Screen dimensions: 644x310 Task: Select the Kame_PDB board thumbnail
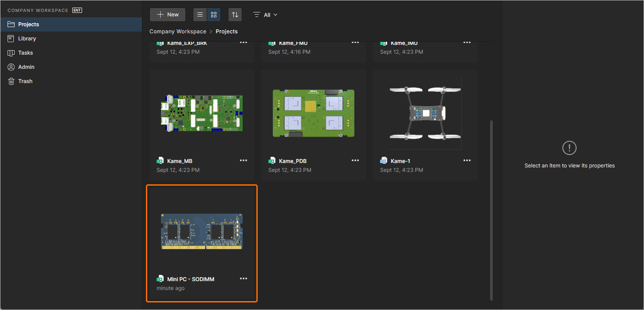point(313,113)
